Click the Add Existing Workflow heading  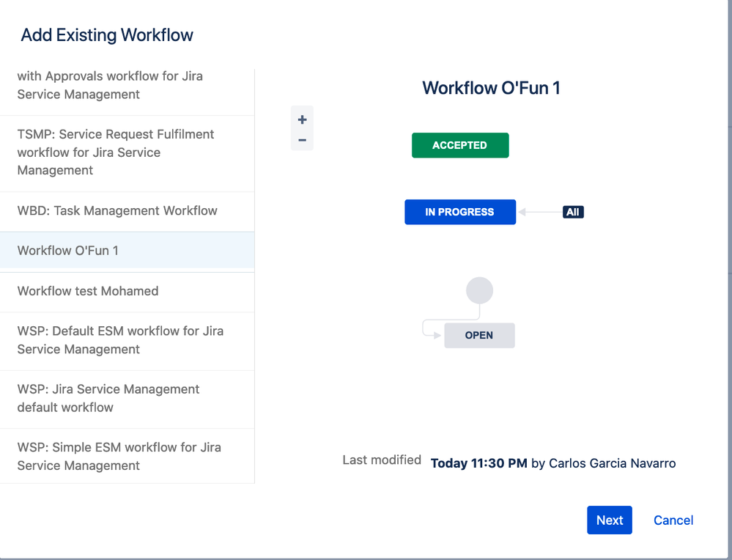pyautogui.click(x=107, y=35)
